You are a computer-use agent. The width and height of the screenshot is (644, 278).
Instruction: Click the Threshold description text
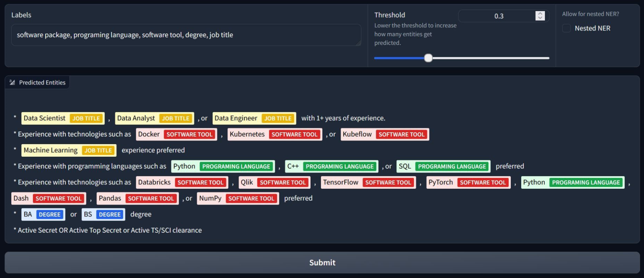point(415,34)
